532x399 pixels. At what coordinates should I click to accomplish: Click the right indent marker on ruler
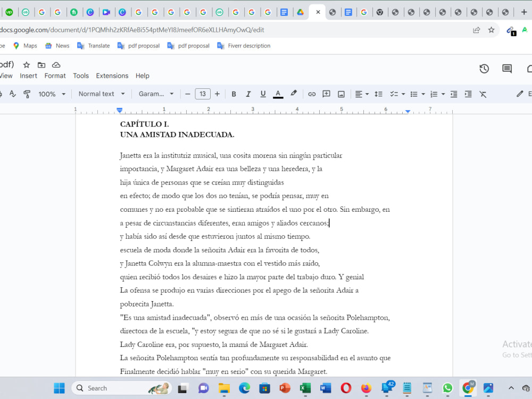[x=408, y=111]
